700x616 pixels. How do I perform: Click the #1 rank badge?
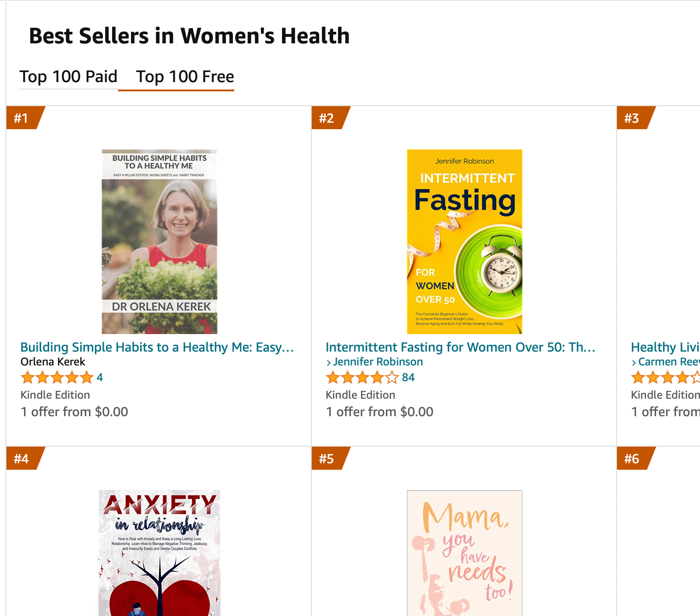pos(22,118)
